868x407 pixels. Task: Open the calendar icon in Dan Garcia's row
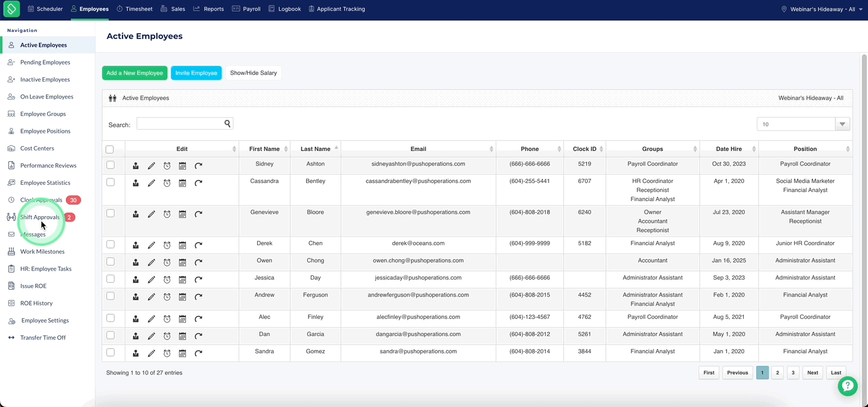[182, 336]
